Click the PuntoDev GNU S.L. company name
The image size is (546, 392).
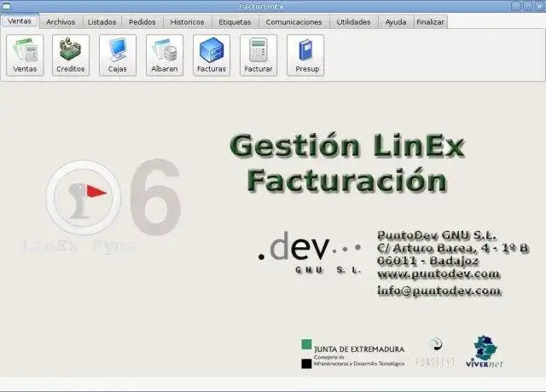pyautogui.click(x=437, y=235)
